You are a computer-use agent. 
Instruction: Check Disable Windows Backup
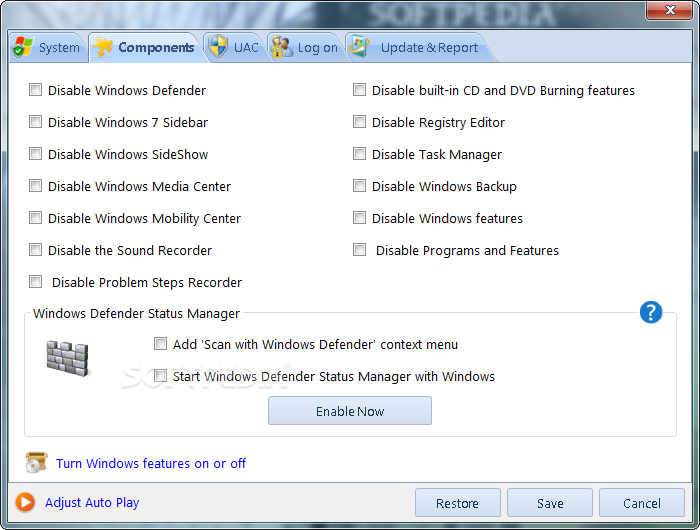click(x=359, y=186)
